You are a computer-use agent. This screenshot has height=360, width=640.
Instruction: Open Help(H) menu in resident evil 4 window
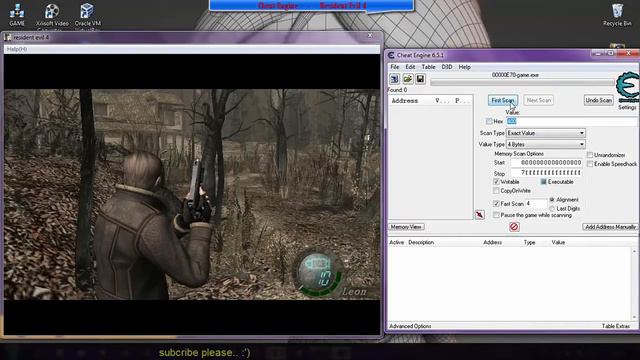(x=17, y=49)
